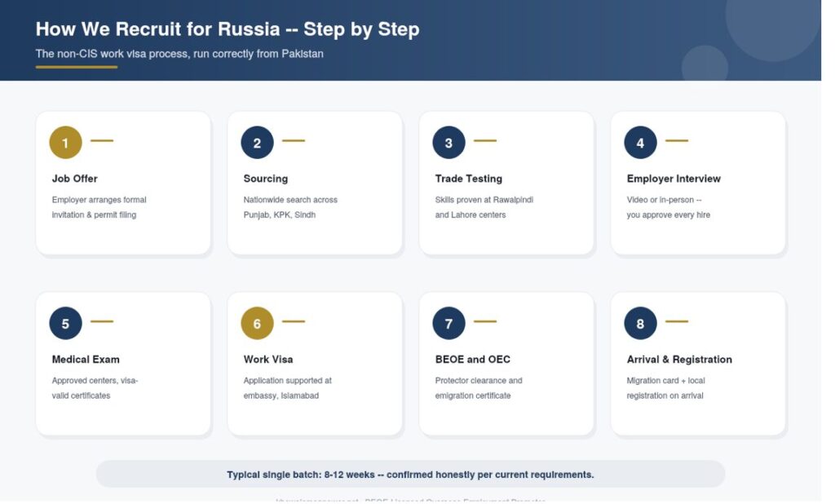Click 'Nationwide search across Punjab, KPK, Sindh' text
Screen dimensions: 835x504
tap(290, 207)
